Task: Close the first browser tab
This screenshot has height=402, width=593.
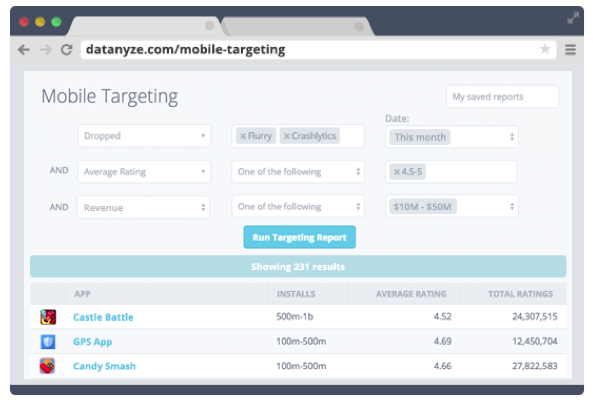Action: [209, 26]
